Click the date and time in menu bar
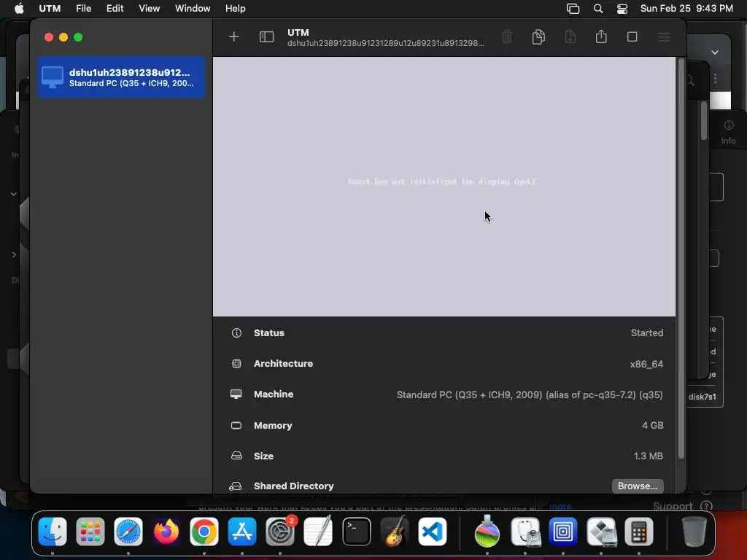Screen dimensions: 747x560 [x=686, y=9]
